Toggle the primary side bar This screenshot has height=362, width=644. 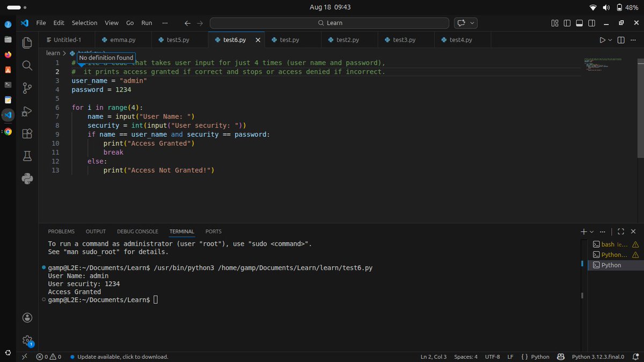(567, 23)
